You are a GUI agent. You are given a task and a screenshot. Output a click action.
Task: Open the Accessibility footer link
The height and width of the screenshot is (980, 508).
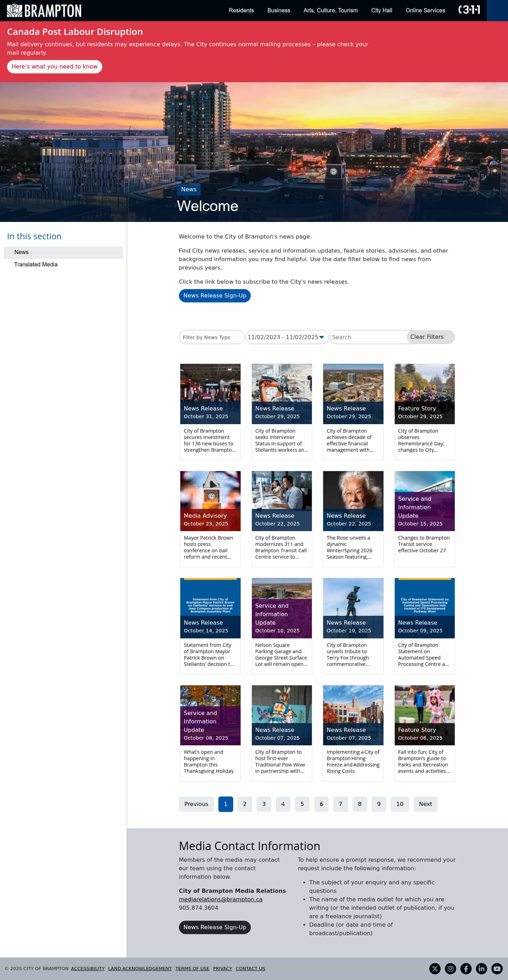click(88, 969)
